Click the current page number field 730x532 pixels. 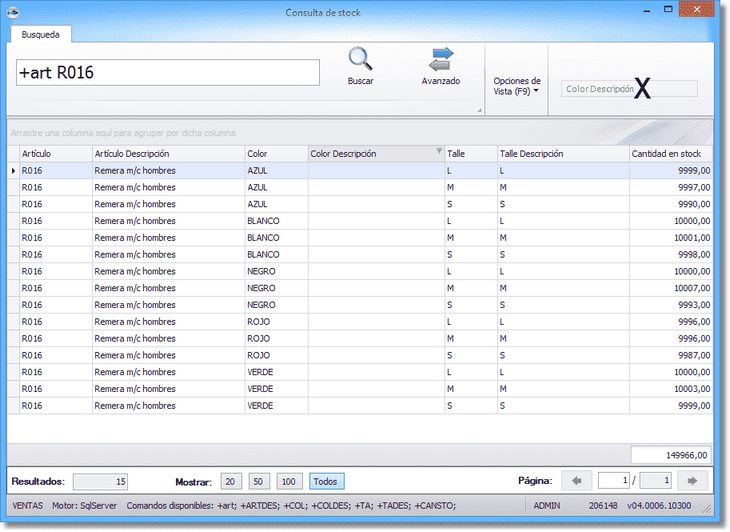(612, 481)
